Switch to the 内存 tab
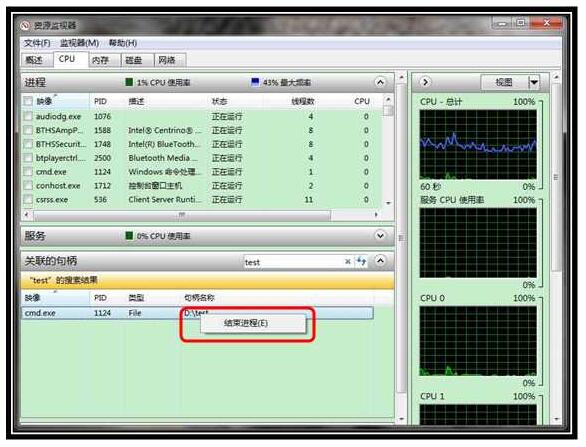This screenshot has height=447, width=586. [101, 60]
